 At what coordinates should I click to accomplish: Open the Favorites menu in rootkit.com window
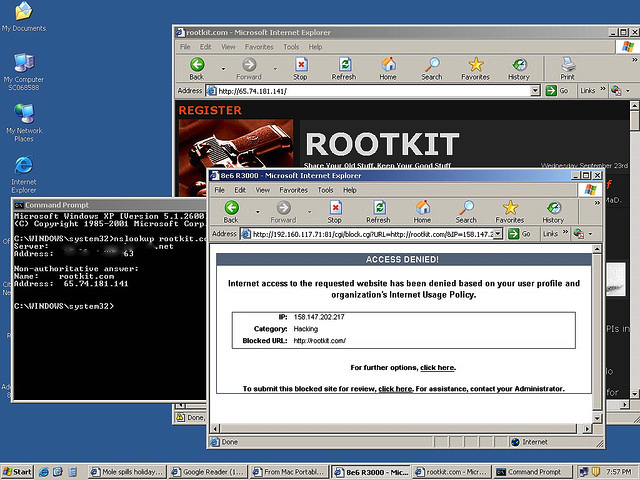coord(259,47)
